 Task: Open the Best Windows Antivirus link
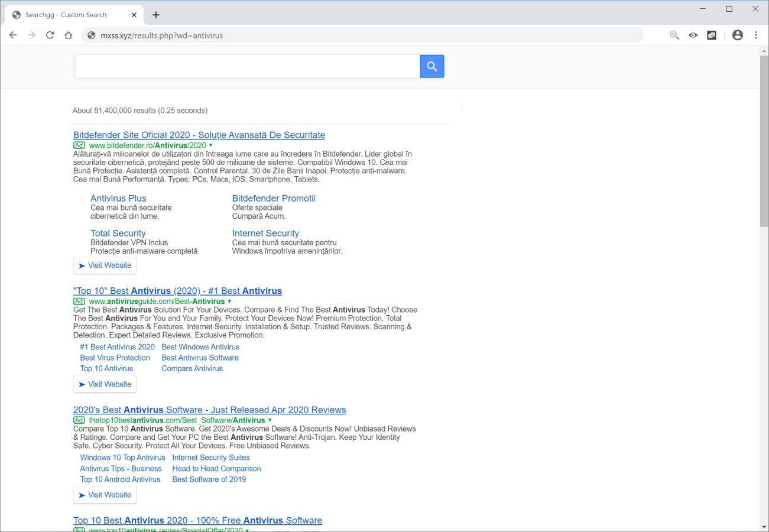click(200, 347)
